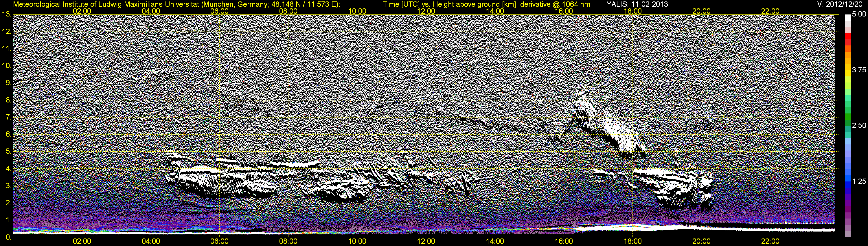868x246 pixels.
Task: Click the 08:00 label on the bottom time axis
Action: (288, 242)
